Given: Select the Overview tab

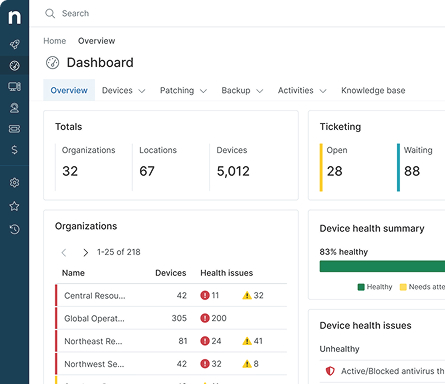Looking at the screenshot, I should [69, 90].
